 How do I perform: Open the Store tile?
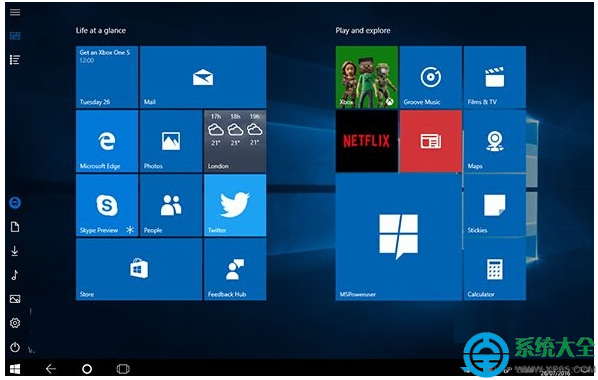[x=139, y=269]
